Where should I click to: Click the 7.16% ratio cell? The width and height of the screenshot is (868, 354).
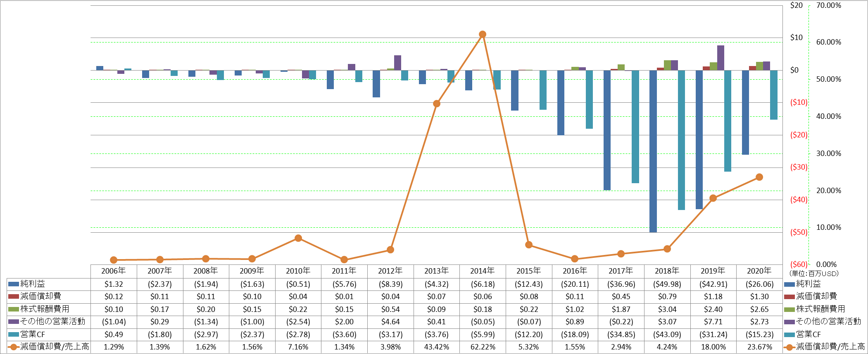click(298, 347)
